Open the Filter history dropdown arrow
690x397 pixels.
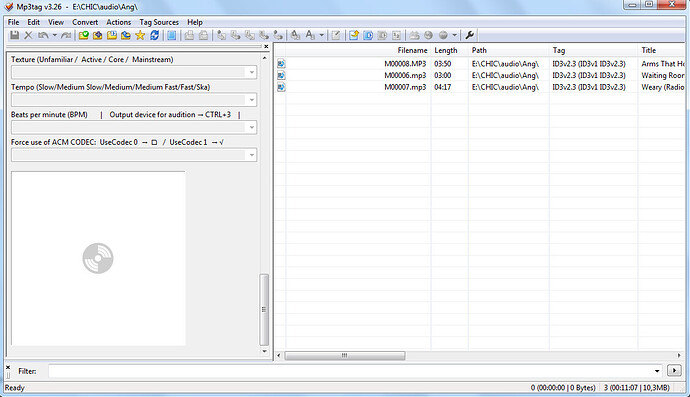[x=657, y=371]
